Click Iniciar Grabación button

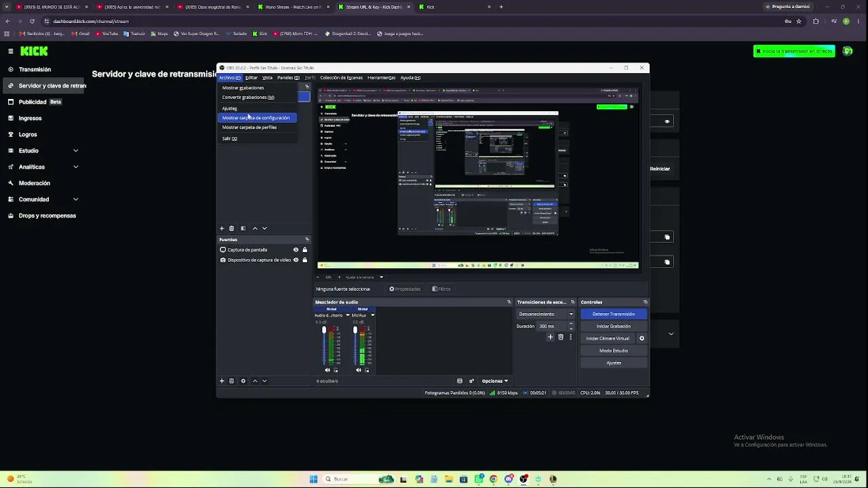614,326
